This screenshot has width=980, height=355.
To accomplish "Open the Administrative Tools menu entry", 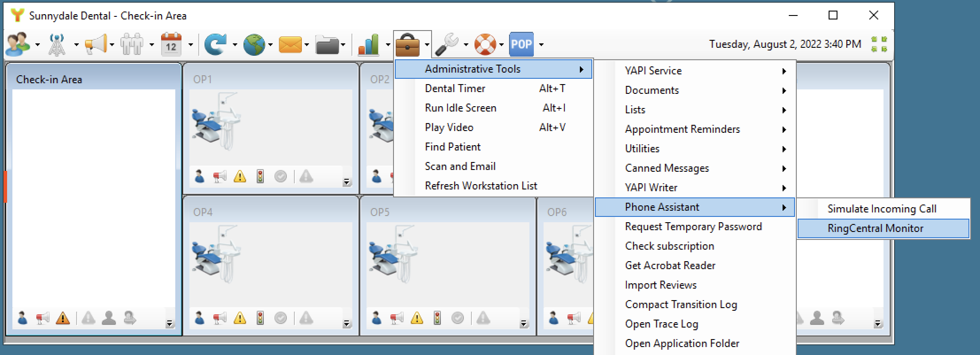I will (x=493, y=69).
